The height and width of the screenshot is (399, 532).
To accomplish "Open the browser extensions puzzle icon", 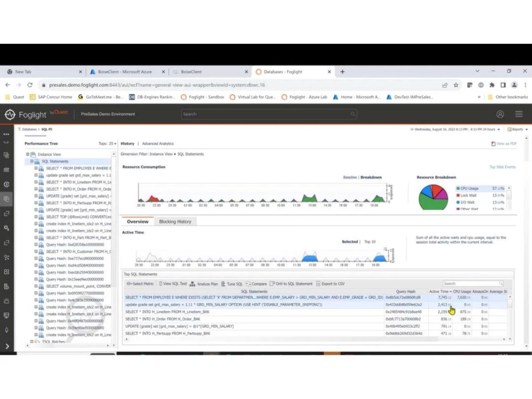I will (492, 85).
